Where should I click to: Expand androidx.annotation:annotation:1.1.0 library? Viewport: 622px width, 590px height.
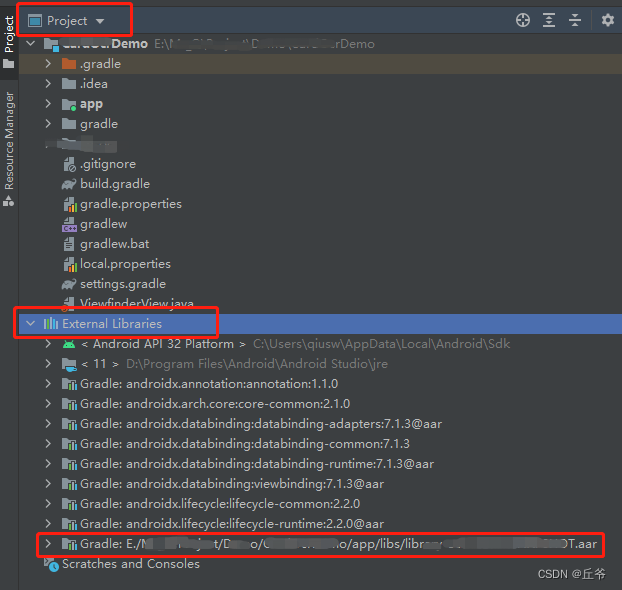click(x=48, y=384)
